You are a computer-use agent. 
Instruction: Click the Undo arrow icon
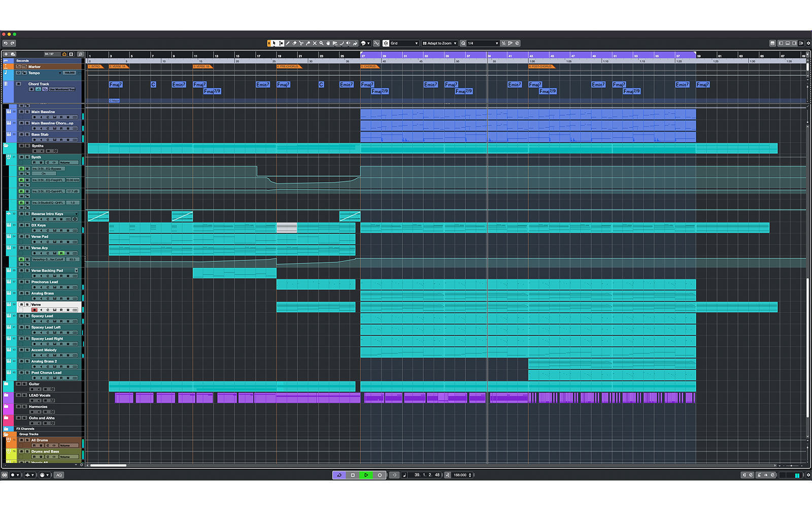[x=6, y=43]
